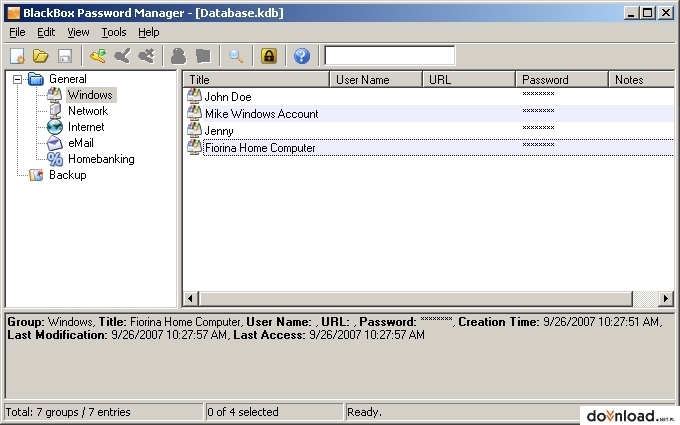Sort entries by Title column header

point(256,80)
